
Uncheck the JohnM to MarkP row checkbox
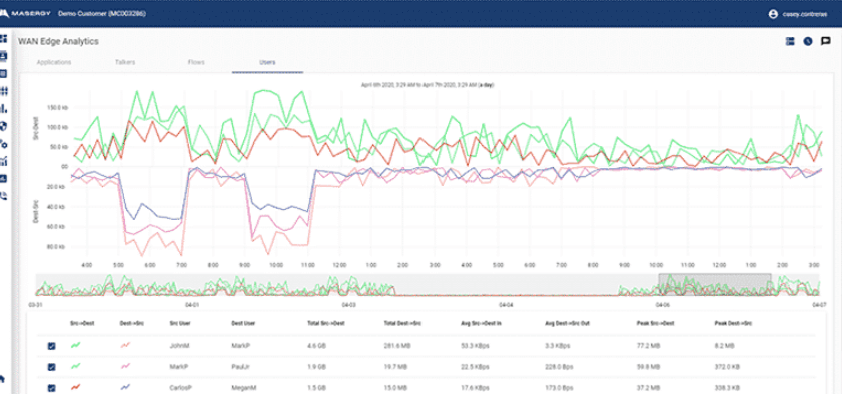pos(52,346)
